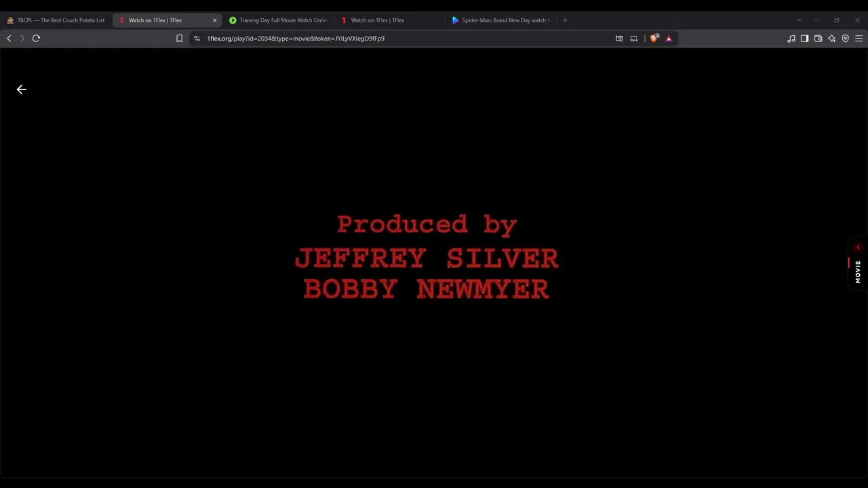Minimize the browser window
The image size is (868, 488).
816,20
